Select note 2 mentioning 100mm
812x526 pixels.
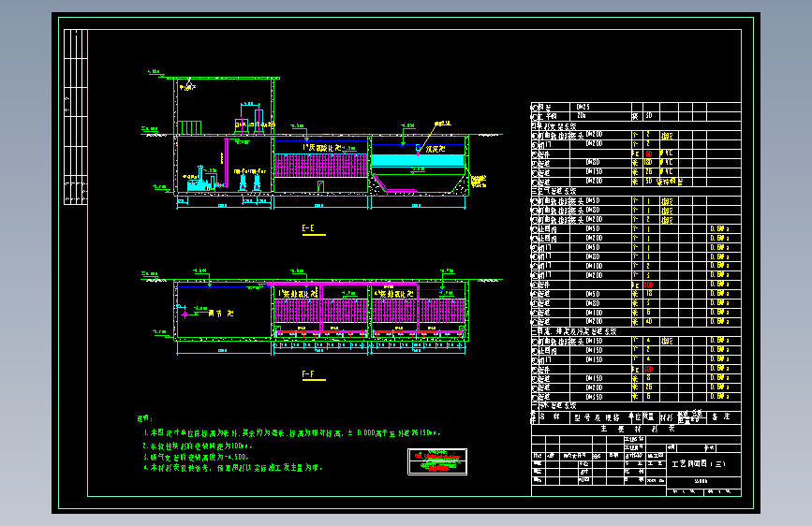point(198,446)
